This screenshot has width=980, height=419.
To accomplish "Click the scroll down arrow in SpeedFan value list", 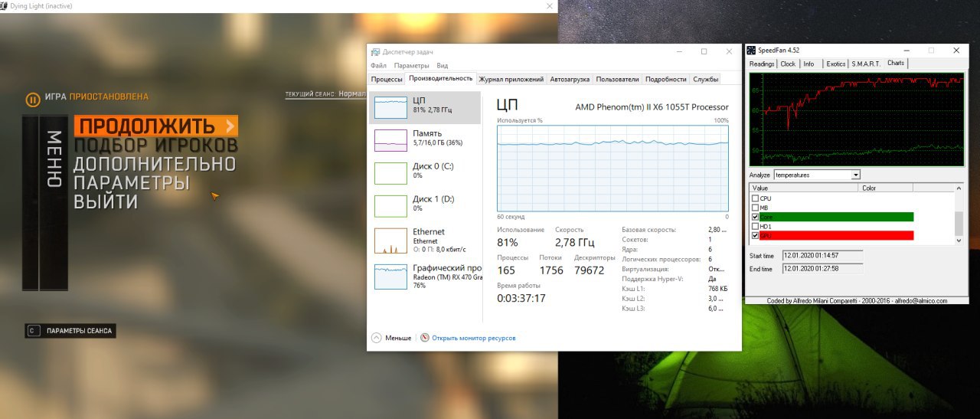I will point(959,241).
